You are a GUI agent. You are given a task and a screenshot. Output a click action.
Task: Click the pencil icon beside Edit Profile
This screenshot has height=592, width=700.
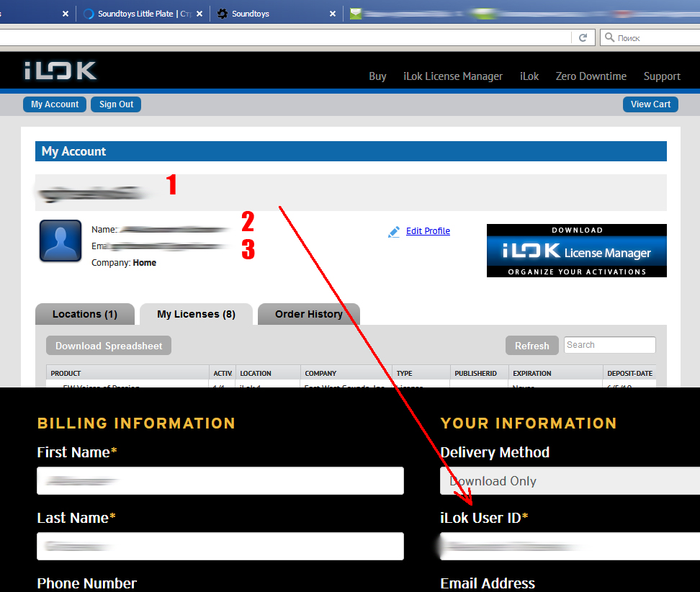[x=394, y=232]
